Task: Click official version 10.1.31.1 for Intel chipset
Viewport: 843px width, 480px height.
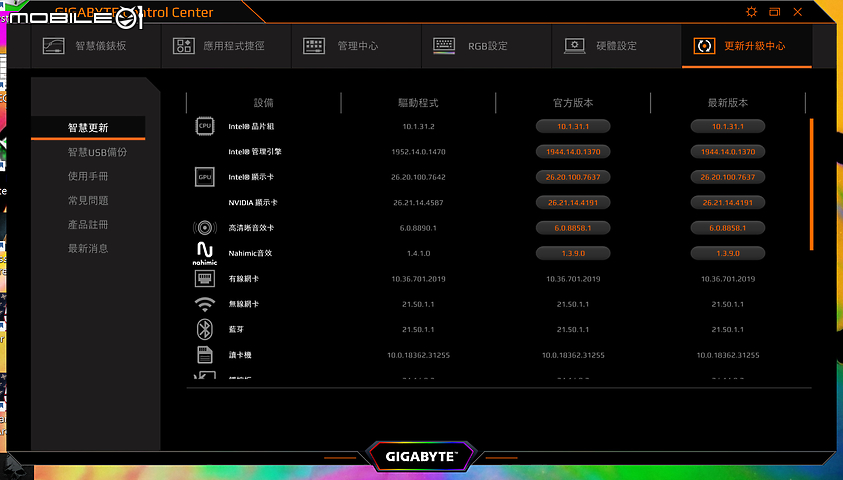Action: click(x=573, y=126)
